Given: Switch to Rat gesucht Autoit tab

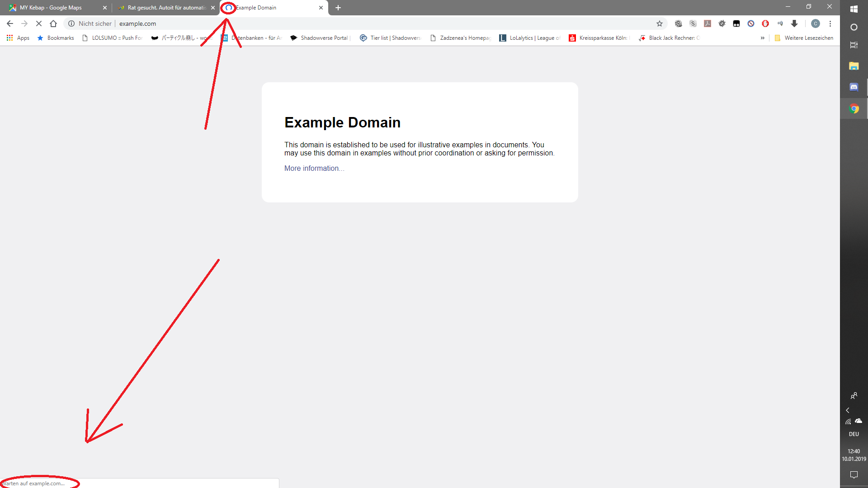Looking at the screenshot, I should point(166,8).
